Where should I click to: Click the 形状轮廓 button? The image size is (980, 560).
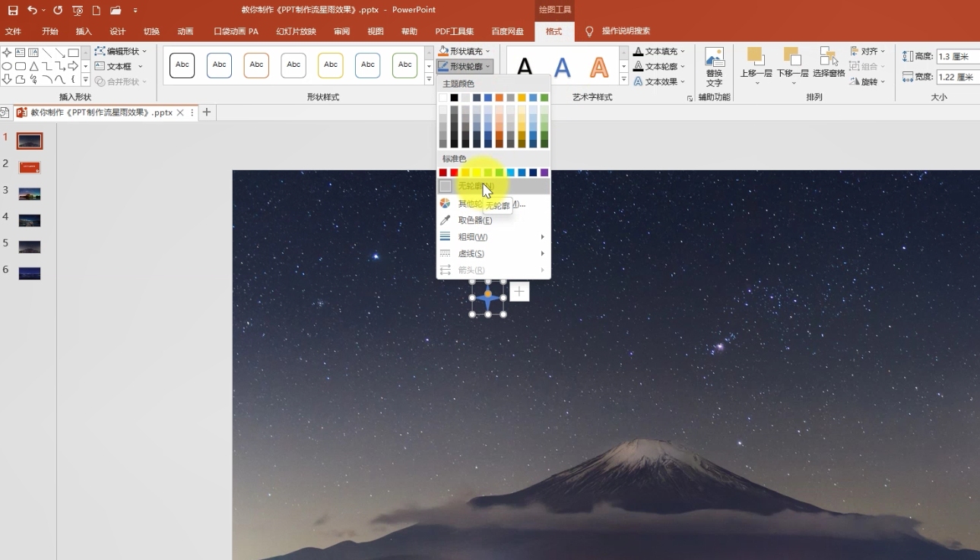click(x=465, y=66)
